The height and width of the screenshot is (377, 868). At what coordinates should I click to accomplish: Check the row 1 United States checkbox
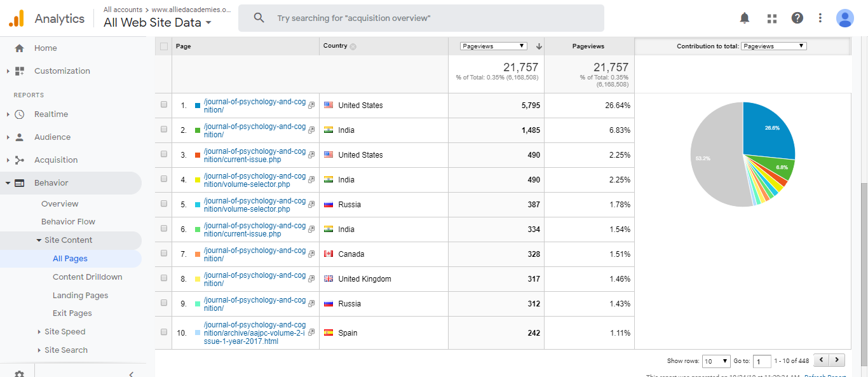point(164,105)
